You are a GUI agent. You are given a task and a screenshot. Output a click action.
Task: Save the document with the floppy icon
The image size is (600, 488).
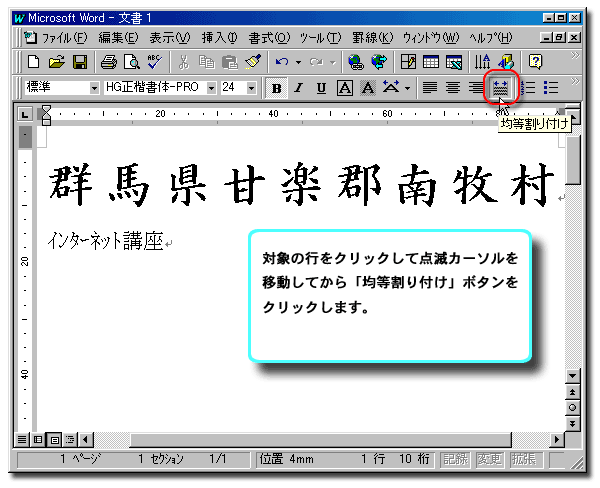tap(80, 62)
